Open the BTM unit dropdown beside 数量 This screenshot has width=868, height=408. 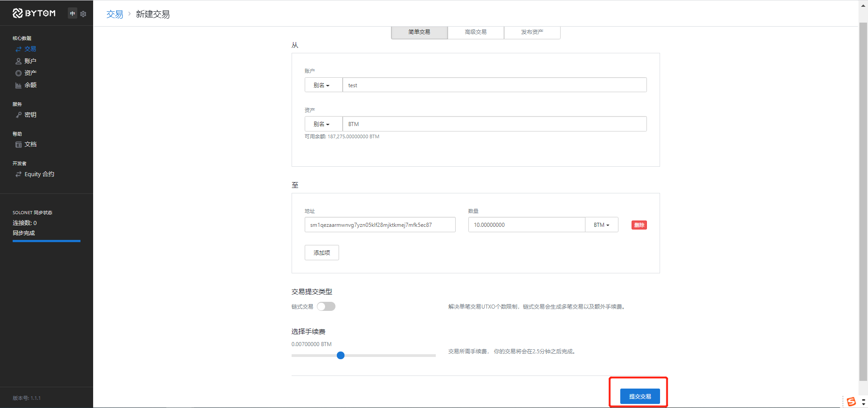pyautogui.click(x=601, y=225)
